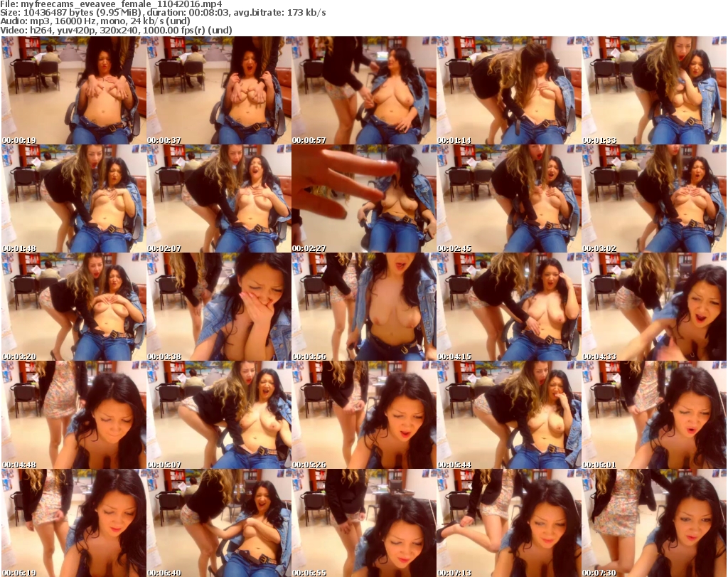Click the frame marked 00:05:26
Image resolution: width=728 pixels, height=577 pixels.
(364, 415)
